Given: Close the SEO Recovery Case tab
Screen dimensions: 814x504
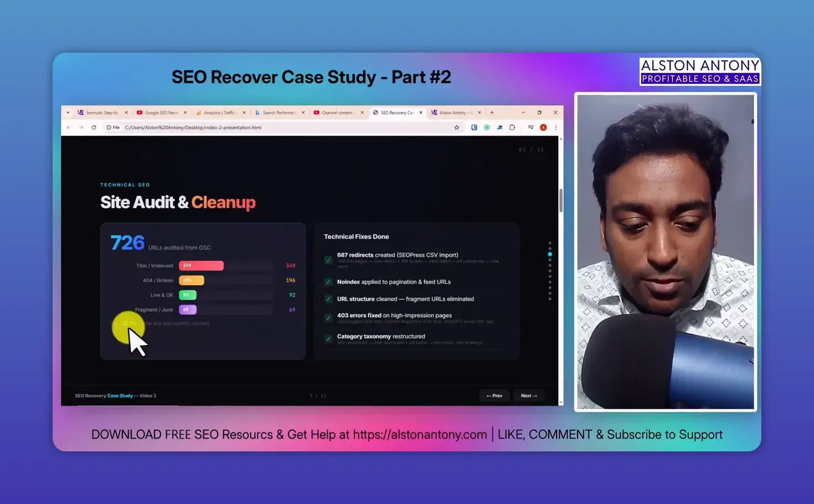Looking at the screenshot, I should tap(421, 112).
